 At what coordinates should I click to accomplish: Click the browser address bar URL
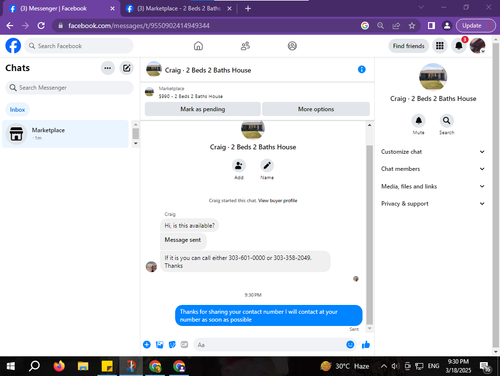[139, 26]
